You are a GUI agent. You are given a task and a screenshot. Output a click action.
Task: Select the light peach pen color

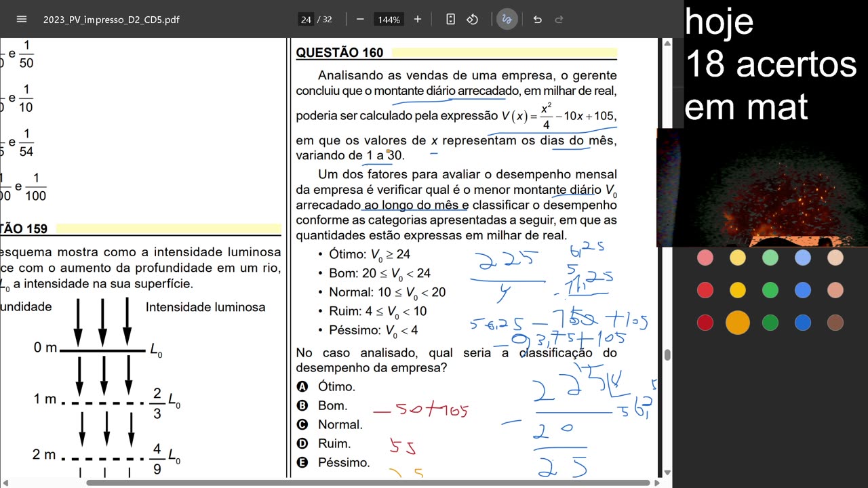(x=835, y=258)
